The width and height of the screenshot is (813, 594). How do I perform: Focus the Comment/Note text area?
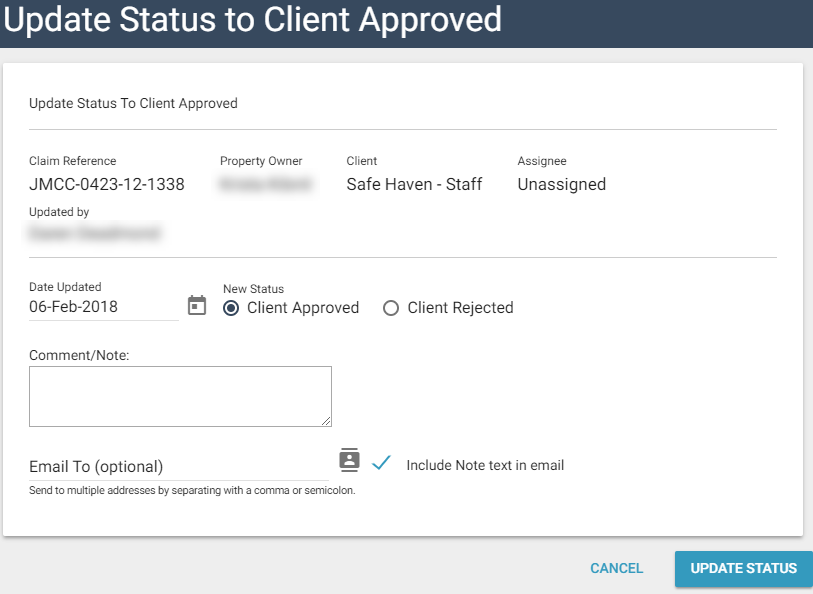[180, 396]
